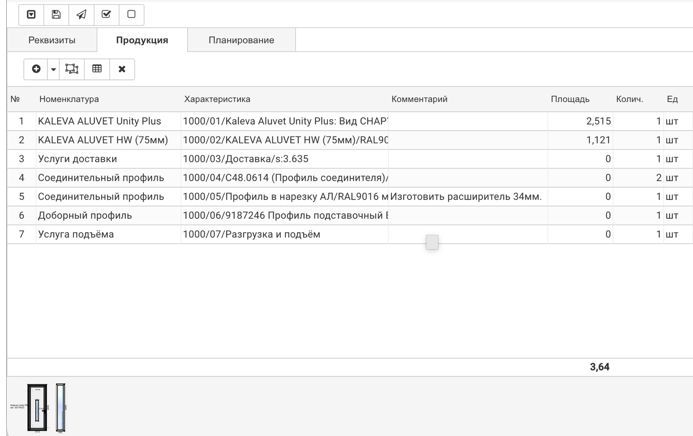Select row KALEVA ALUVET HW (75мм)
This screenshot has height=436, width=693.
(103, 140)
